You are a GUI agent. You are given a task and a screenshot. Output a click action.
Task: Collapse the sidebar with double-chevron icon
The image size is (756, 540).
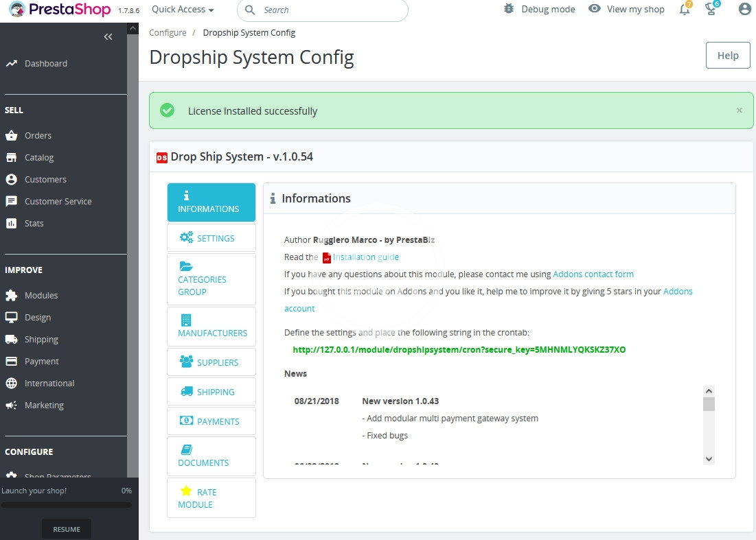[x=108, y=37]
